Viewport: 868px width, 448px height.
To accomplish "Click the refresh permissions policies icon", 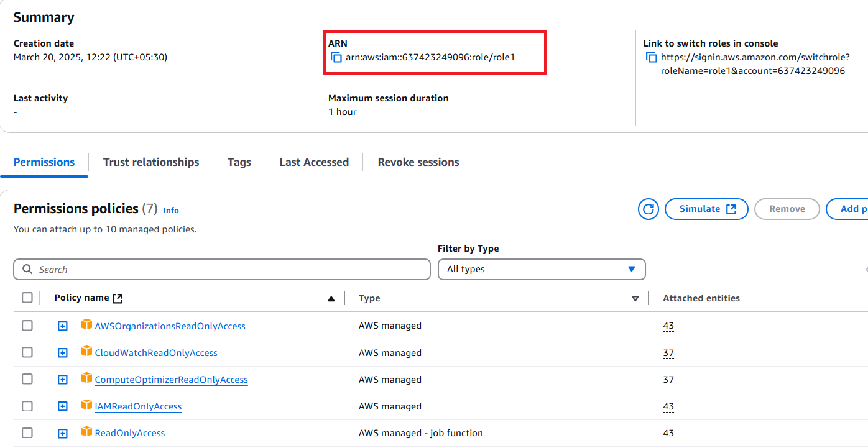I will pyautogui.click(x=648, y=209).
